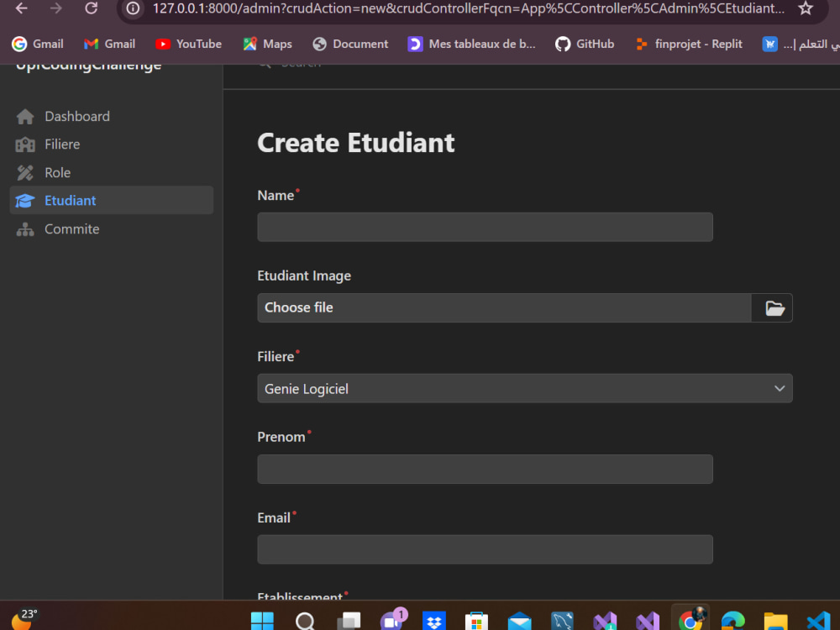This screenshot has height=630, width=840.
Task: Open Microsoft Store from taskbar
Action: [476, 621]
